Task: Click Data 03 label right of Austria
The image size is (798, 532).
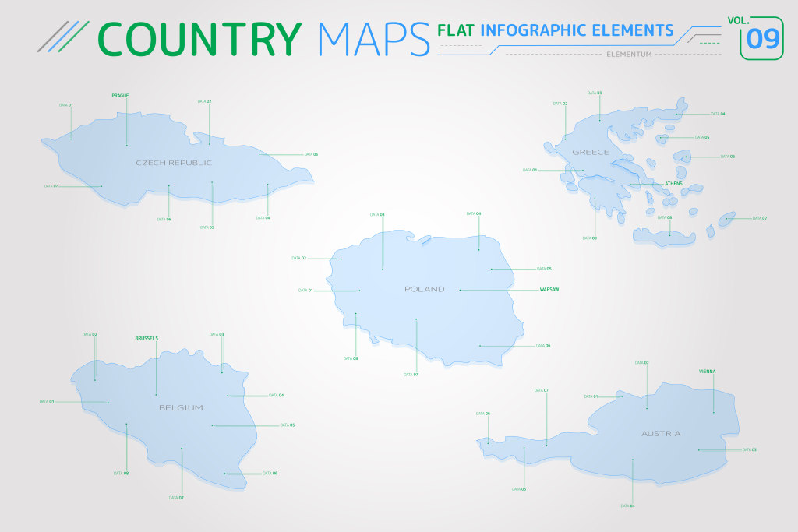Action: click(x=749, y=449)
